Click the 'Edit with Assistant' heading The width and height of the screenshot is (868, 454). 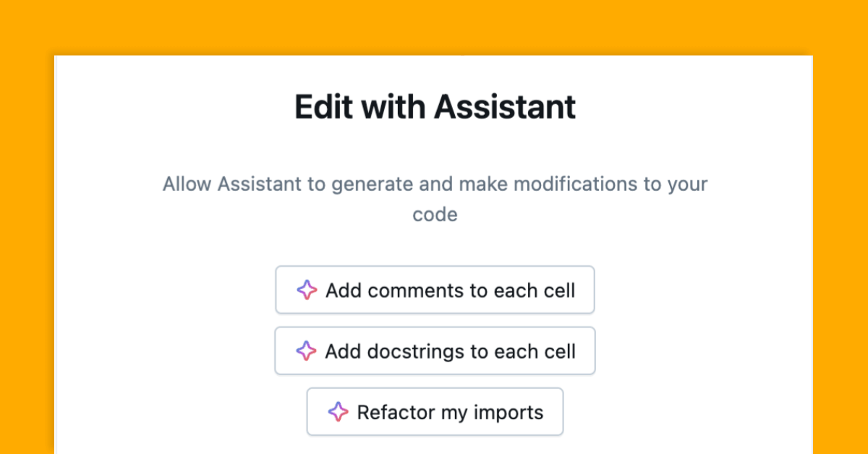435,106
